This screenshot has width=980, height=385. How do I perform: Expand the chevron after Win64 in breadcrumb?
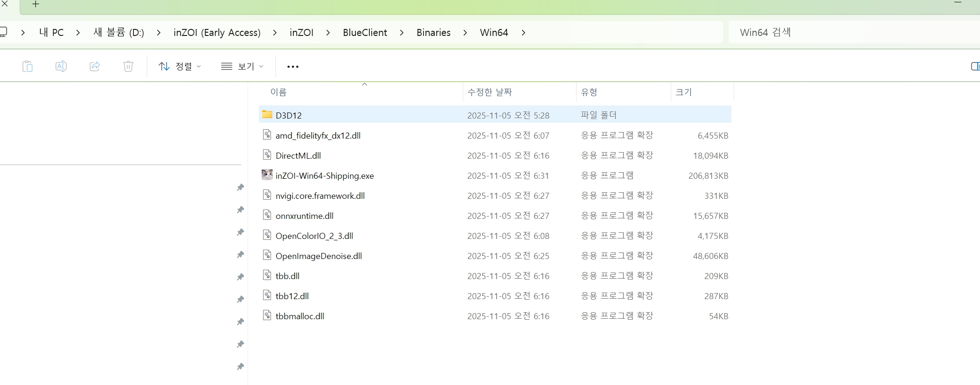pyautogui.click(x=523, y=33)
